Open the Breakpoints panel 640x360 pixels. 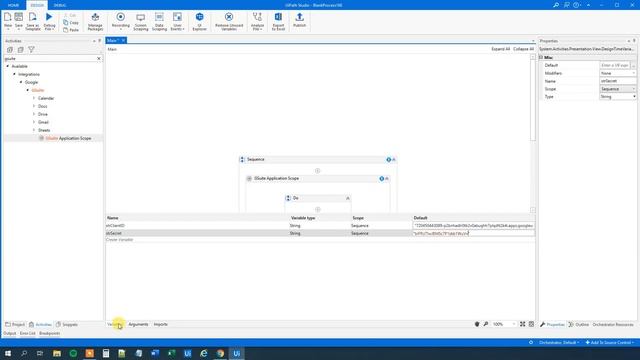[49, 333]
